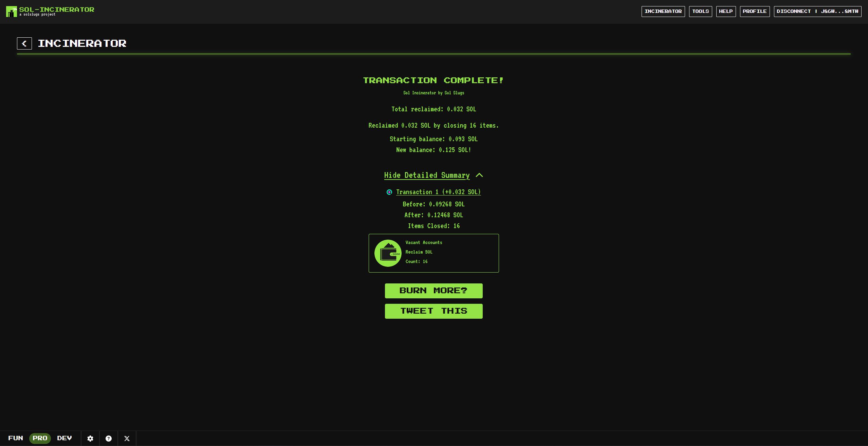Click the Tweet This button
Image resolution: width=868 pixels, height=446 pixels.
[433, 311]
